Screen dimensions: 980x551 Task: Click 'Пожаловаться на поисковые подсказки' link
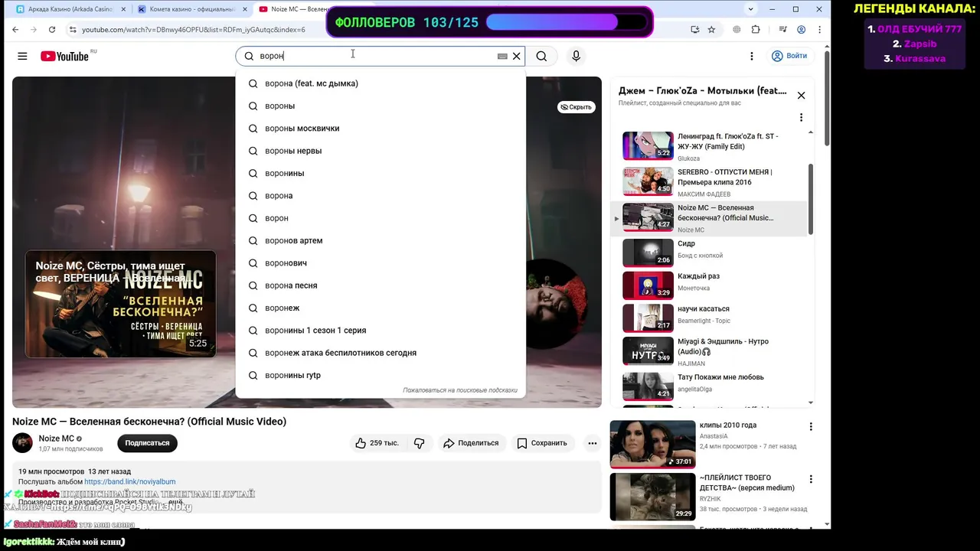click(460, 390)
